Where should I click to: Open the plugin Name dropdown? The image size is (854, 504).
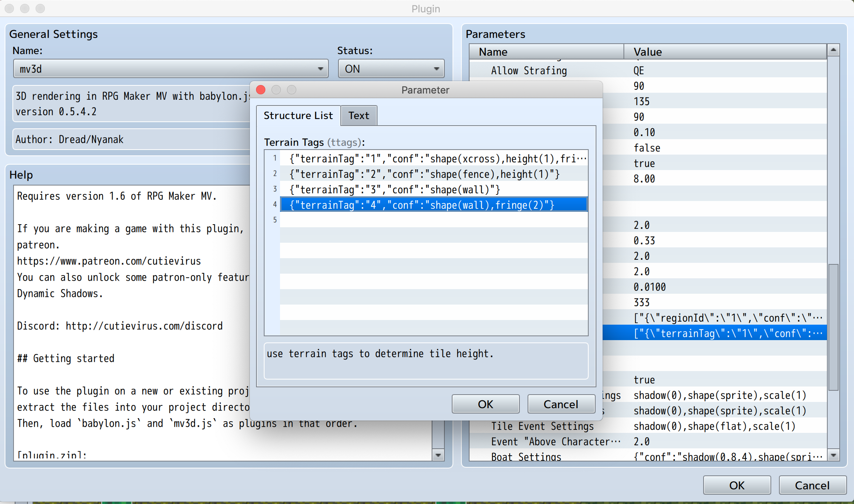tap(171, 69)
